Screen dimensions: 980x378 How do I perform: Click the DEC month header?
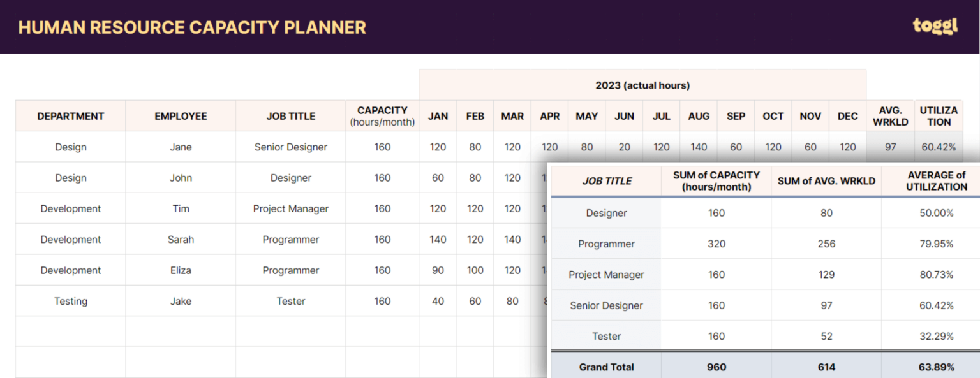pyautogui.click(x=847, y=116)
